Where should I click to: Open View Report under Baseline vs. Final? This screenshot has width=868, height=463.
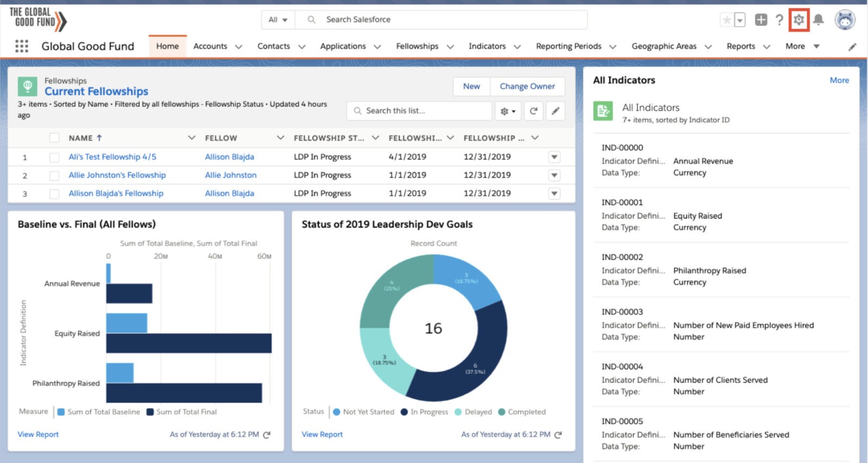[x=38, y=435]
